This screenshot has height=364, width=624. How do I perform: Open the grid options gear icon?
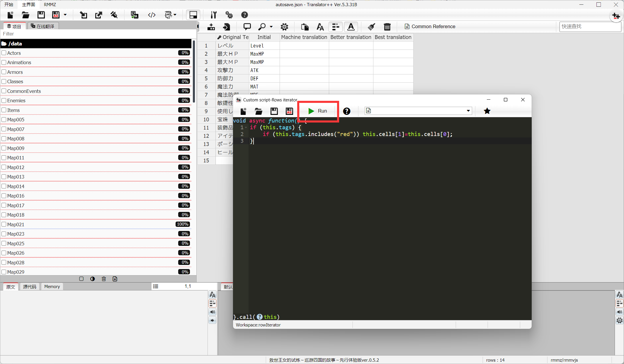284,27
